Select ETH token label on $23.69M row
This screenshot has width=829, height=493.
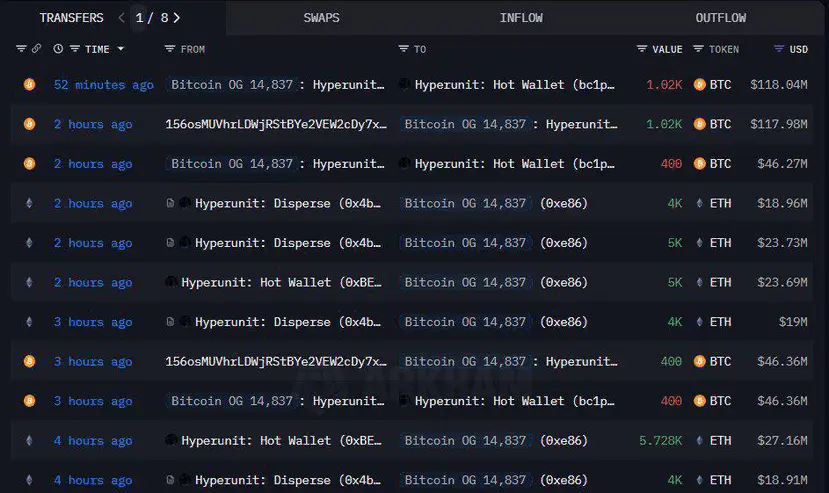click(721, 282)
